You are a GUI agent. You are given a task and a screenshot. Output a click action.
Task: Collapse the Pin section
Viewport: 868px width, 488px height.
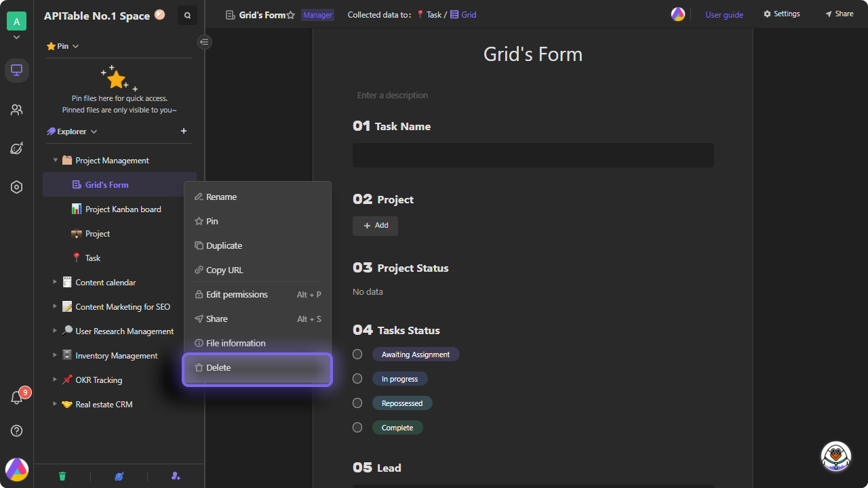76,46
